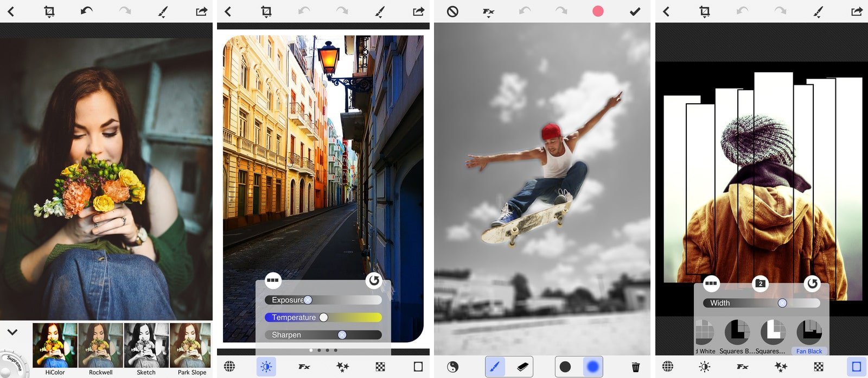The width and height of the screenshot is (868, 378).
Task: Collapse the filter strip with the down chevron
Action: pos(12,332)
